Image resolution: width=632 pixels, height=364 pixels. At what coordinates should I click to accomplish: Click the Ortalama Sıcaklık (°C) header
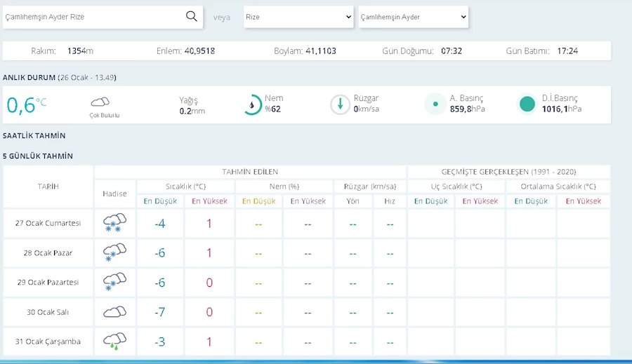pos(558,187)
